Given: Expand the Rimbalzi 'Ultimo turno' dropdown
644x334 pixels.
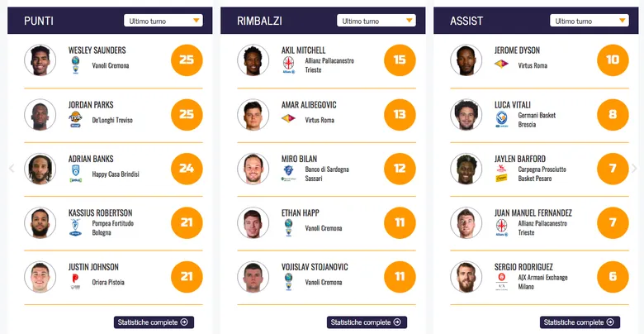Looking at the screenshot, I should point(378,21).
